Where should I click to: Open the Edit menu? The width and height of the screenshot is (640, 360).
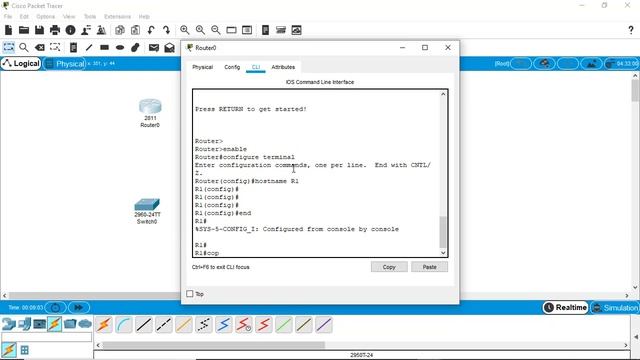coord(24,16)
